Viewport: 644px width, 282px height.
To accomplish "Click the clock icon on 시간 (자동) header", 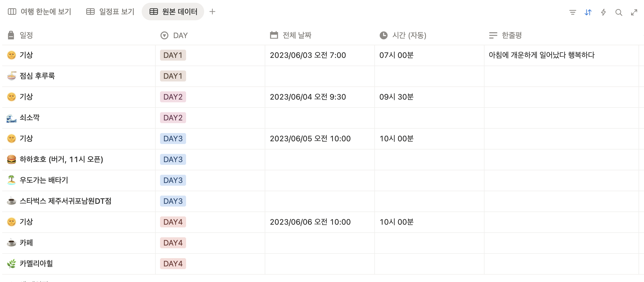I will point(383,35).
